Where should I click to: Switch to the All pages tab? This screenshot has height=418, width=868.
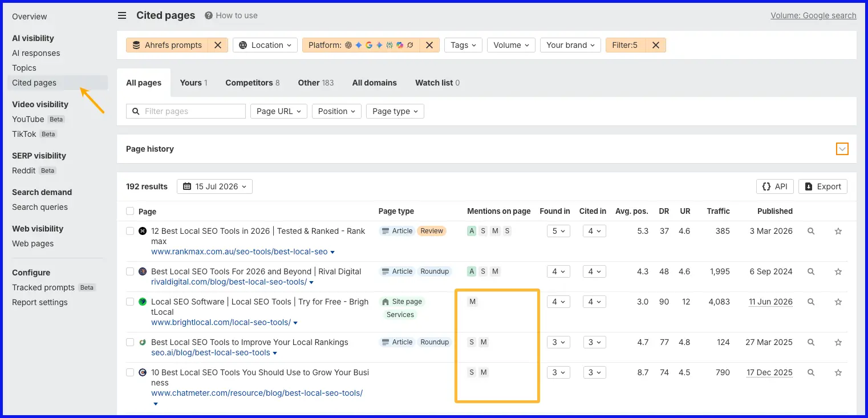[144, 83]
